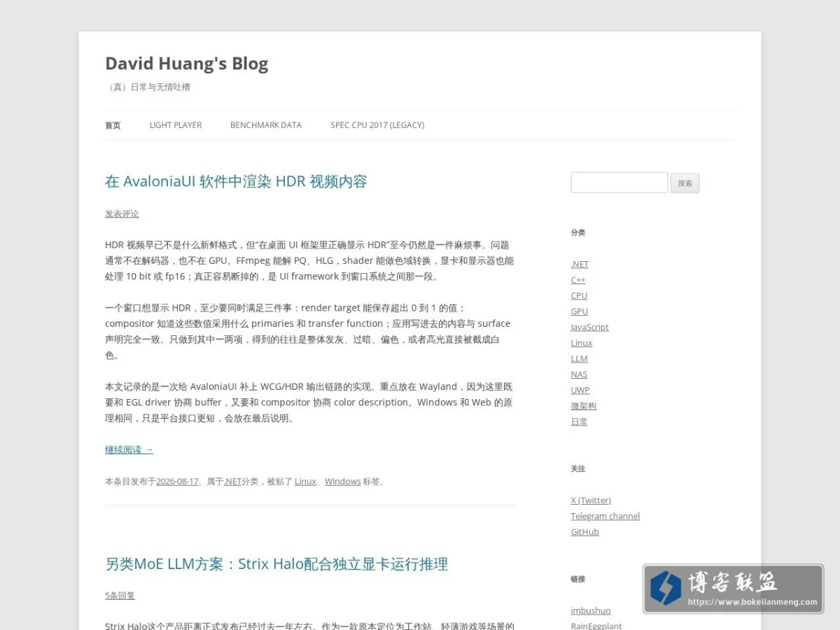840x630 pixels.
Task: Select the JavaScript category in sidebar
Action: pyautogui.click(x=589, y=327)
